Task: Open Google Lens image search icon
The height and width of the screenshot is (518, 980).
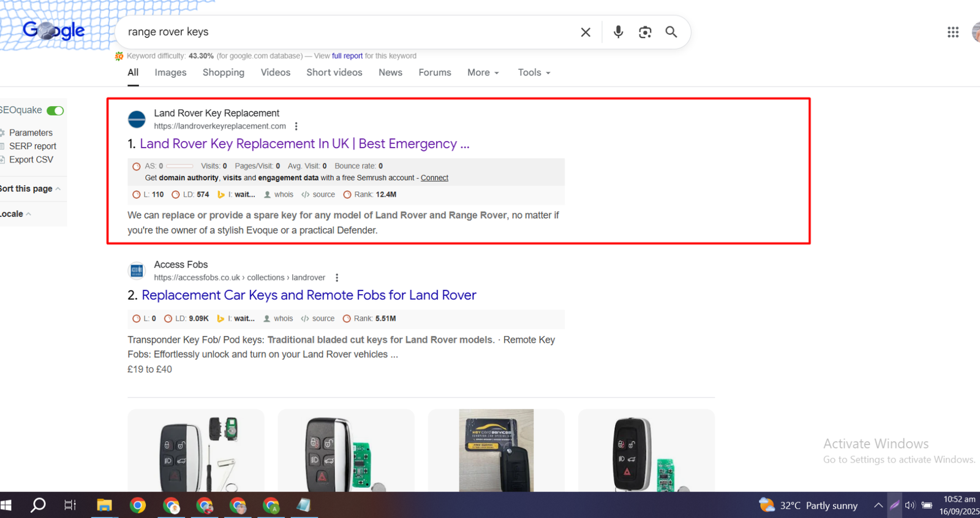Action: 645,32
